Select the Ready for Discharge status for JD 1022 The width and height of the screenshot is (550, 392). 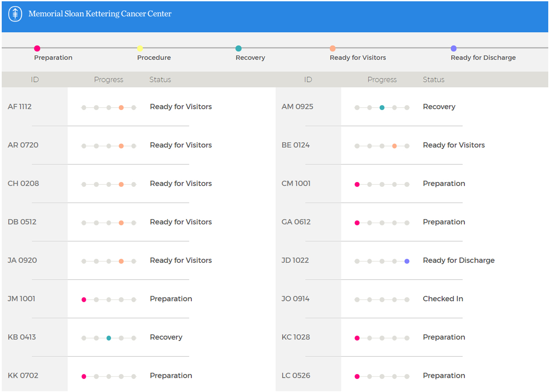pyautogui.click(x=459, y=260)
